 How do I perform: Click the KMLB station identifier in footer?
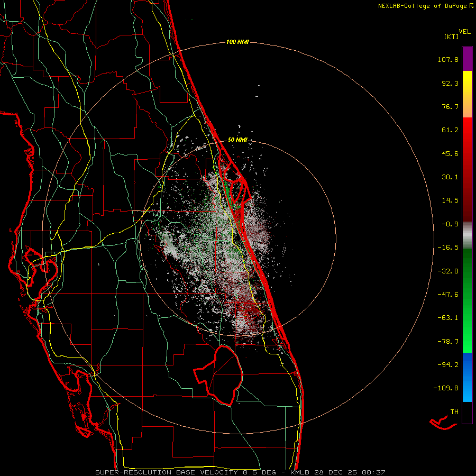click(x=299, y=472)
